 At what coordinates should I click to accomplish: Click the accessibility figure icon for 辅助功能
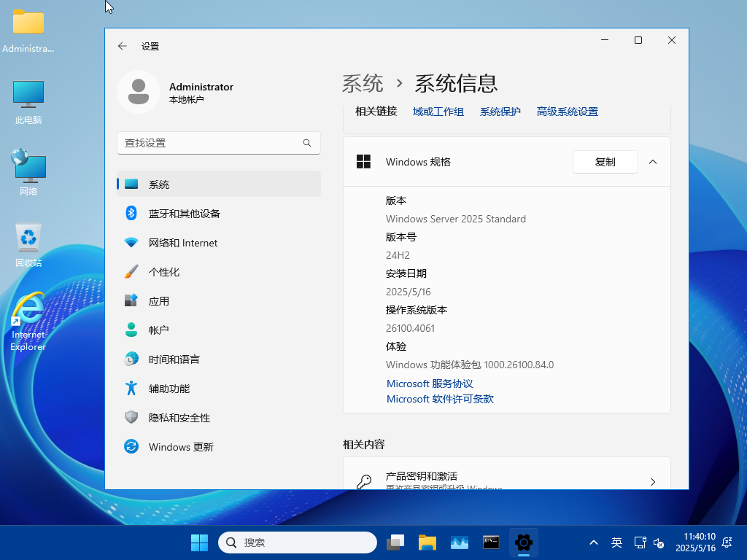(131, 388)
